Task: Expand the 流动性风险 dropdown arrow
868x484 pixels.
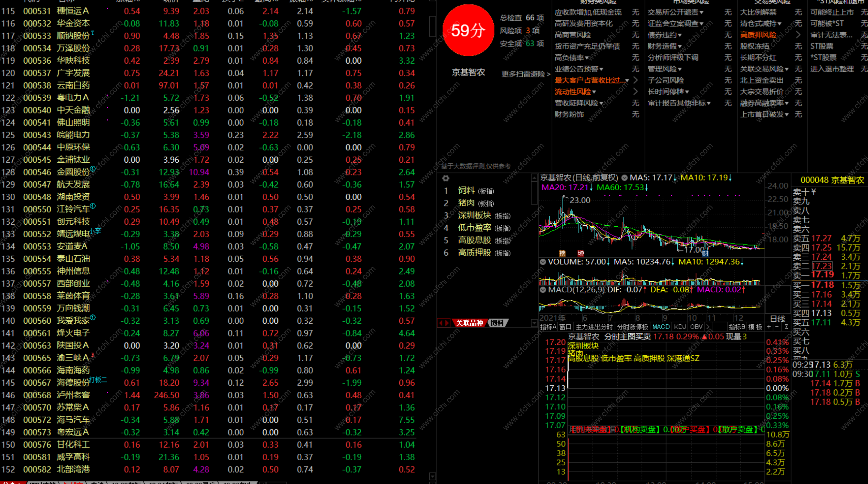Action: point(594,92)
